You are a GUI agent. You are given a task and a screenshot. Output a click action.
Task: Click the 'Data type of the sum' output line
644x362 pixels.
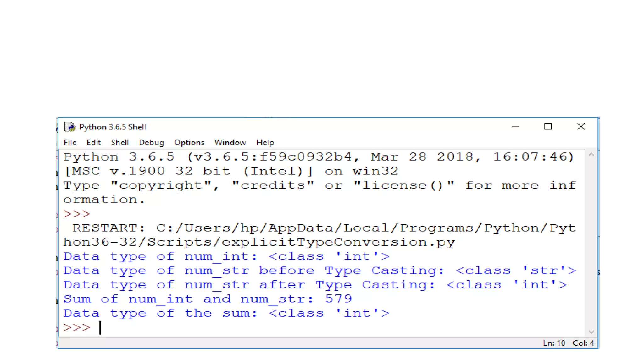(226, 313)
